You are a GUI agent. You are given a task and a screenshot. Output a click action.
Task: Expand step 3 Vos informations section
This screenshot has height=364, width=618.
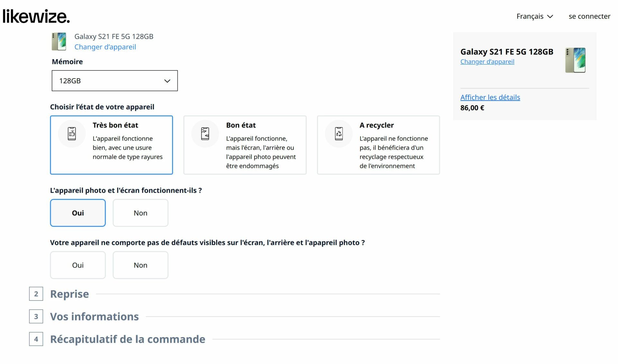(94, 316)
